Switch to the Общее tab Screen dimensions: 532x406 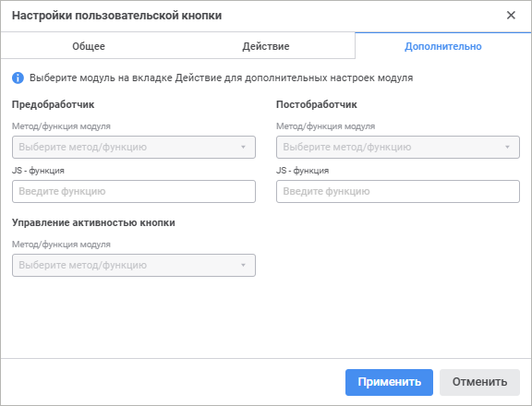pos(89,46)
